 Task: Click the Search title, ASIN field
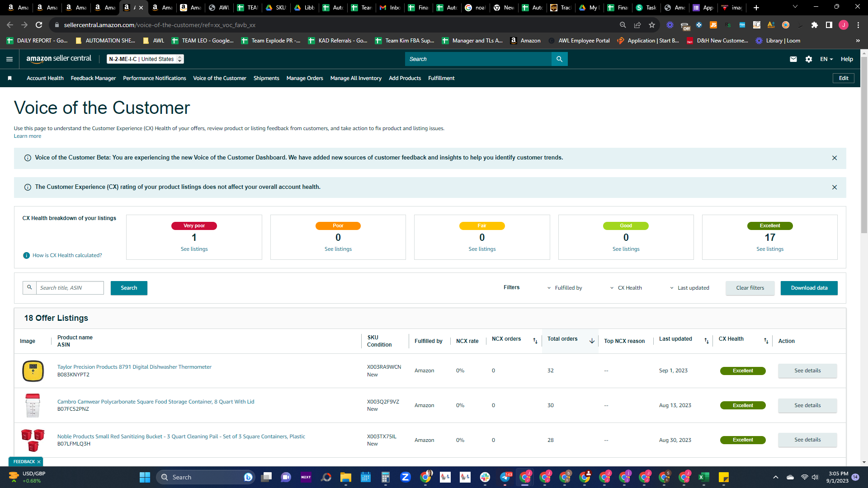click(x=70, y=288)
